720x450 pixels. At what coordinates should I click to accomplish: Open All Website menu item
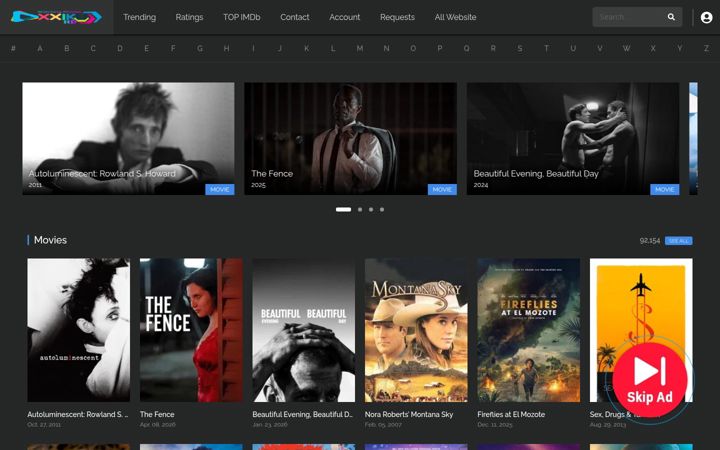tap(455, 17)
